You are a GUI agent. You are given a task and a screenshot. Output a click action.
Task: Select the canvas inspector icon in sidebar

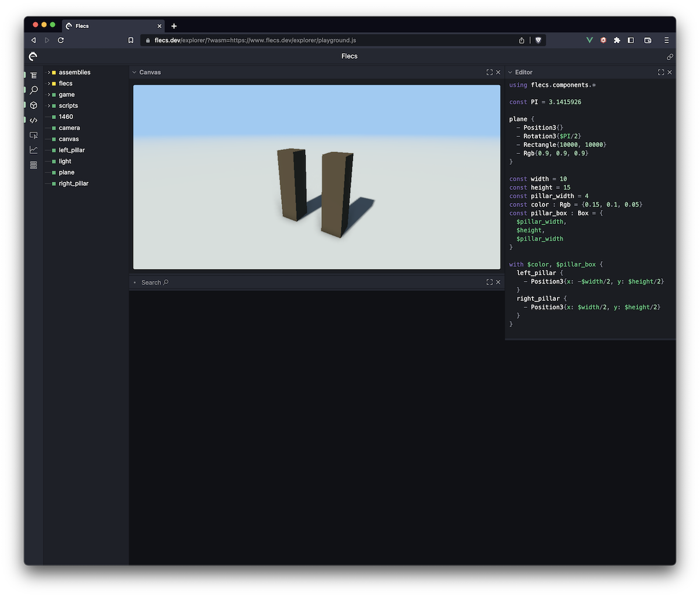(33, 135)
